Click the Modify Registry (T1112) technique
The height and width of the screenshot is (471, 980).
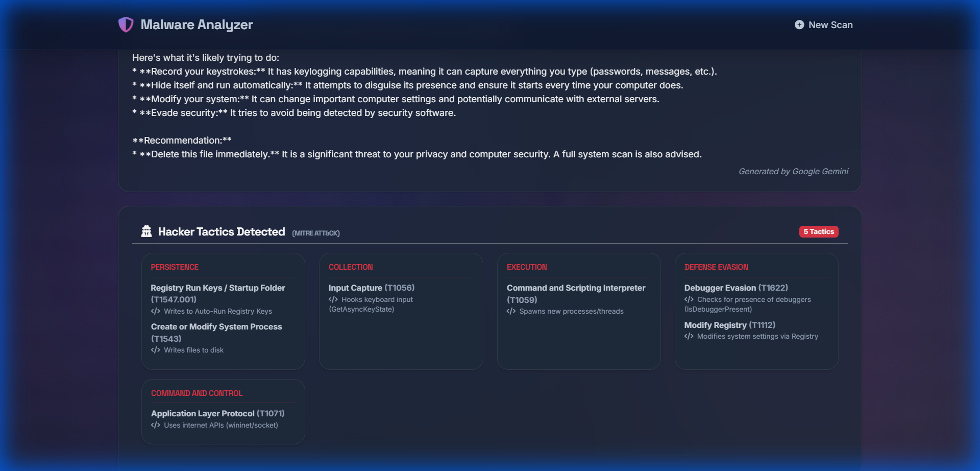[729, 325]
